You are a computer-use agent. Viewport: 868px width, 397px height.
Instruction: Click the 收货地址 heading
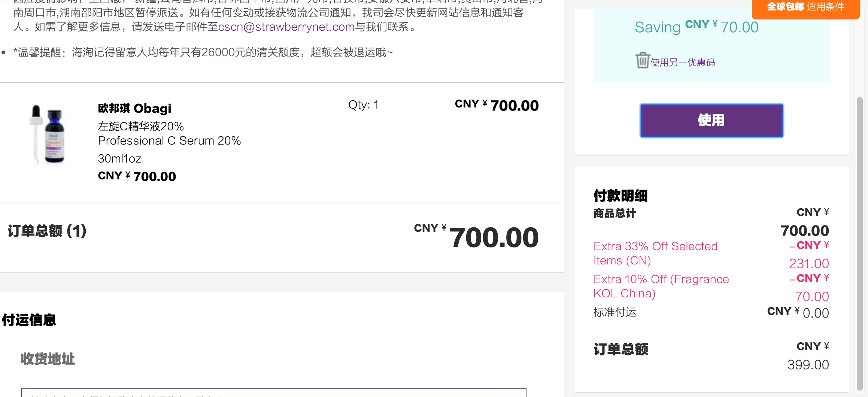pos(48,359)
